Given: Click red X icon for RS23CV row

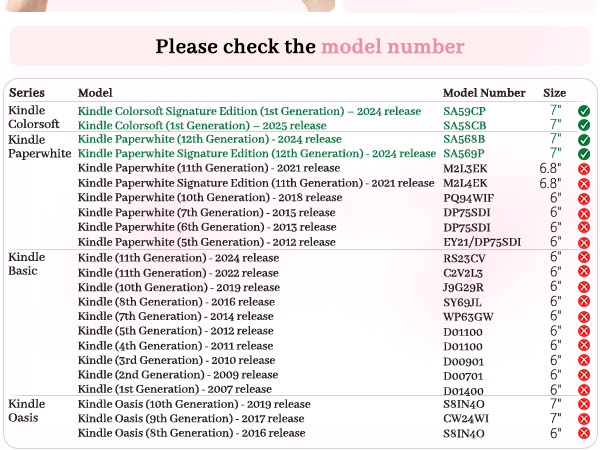Looking at the screenshot, I should (584, 257).
